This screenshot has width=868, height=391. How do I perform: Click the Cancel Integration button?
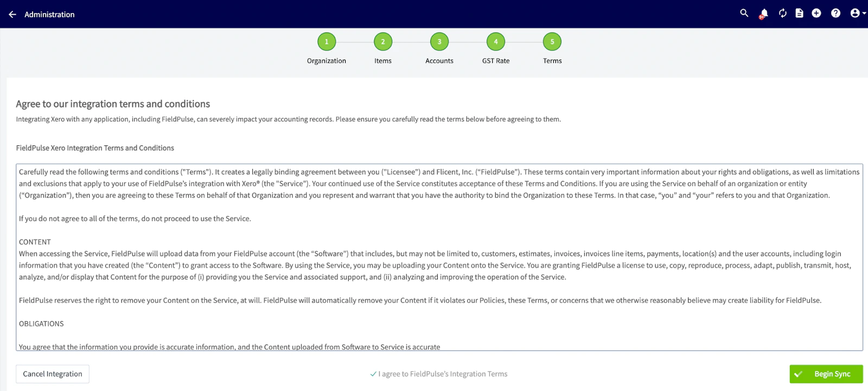(x=53, y=374)
